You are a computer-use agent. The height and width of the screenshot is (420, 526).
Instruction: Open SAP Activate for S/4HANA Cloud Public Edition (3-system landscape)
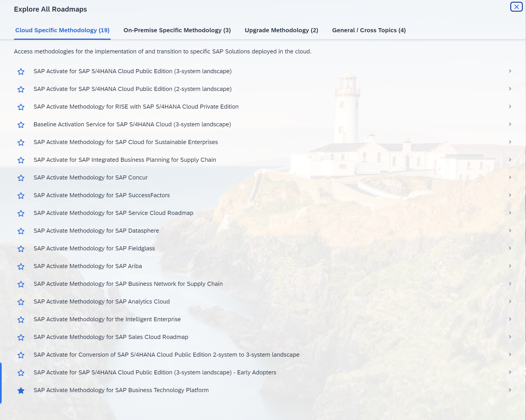pos(133,71)
